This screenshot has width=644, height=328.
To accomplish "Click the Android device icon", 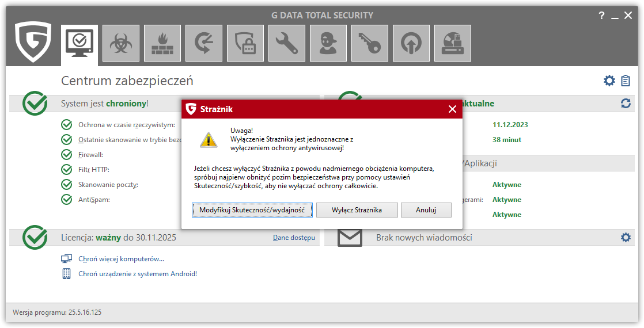I will click(67, 274).
